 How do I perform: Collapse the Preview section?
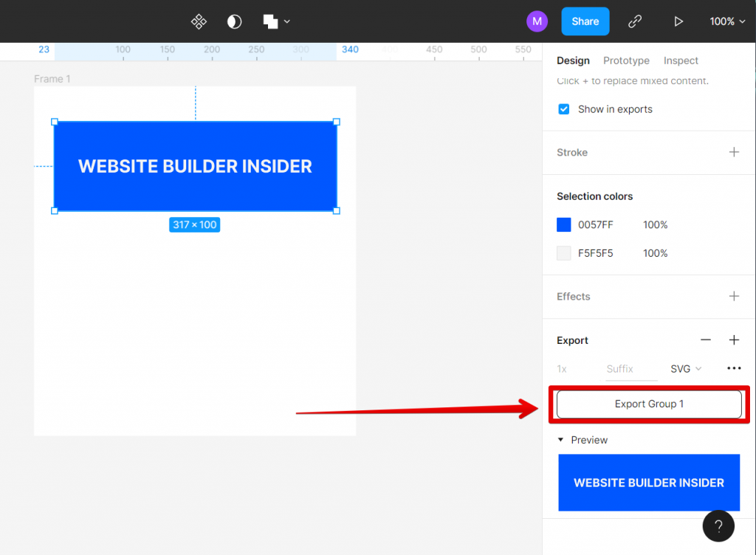(x=562, y=439)
